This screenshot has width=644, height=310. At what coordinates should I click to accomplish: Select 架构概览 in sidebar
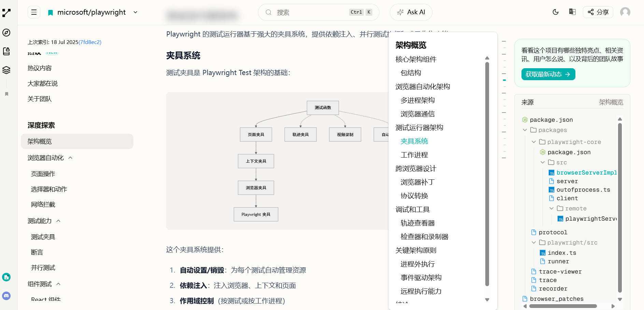[77, 141]
